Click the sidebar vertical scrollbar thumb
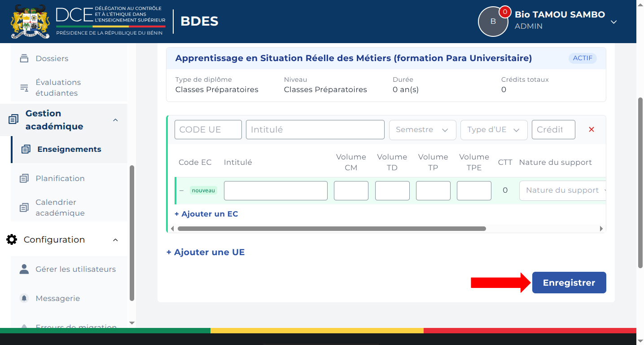The height and width of the screenshot is (345, 644). [132, 233]
